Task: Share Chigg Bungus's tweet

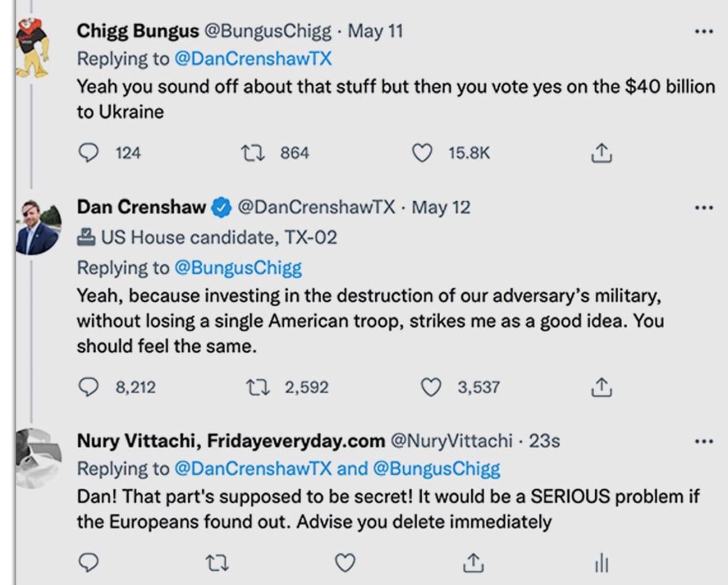Action: [x=601, y=153]
